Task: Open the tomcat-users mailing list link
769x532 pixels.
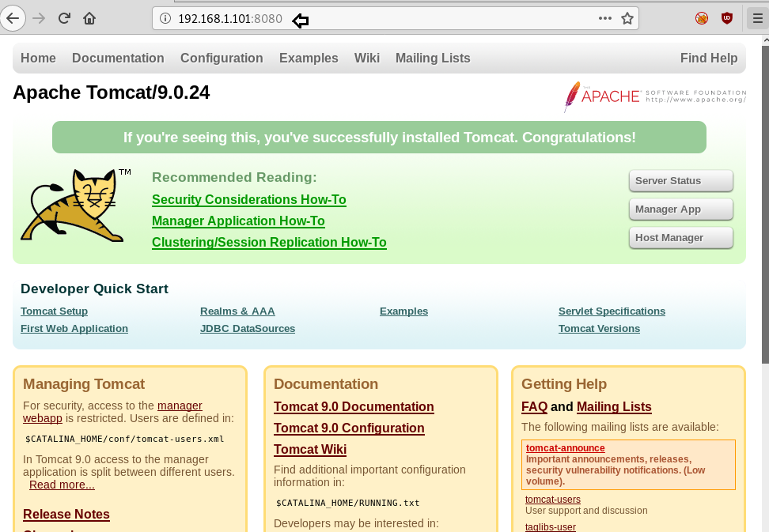Action: pos(553,500)
